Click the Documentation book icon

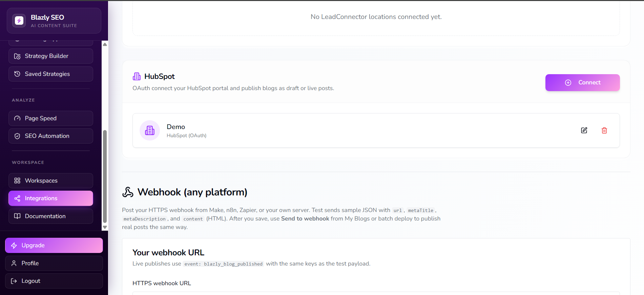17,216
